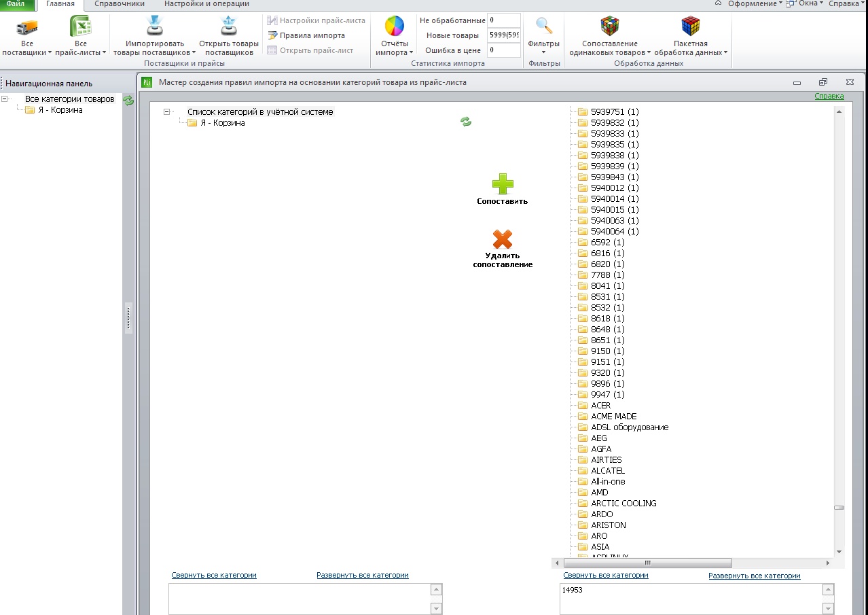The height and width of the screenshot is (615, 868).
Task: Click the Фильтры magnifier icon
Action: coord(543,26)
